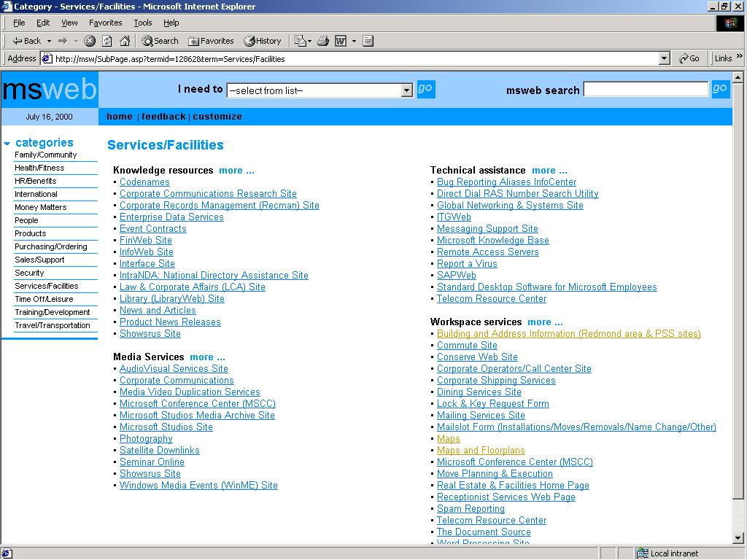Select HR/Benefits category

click(x=35, y=181)
